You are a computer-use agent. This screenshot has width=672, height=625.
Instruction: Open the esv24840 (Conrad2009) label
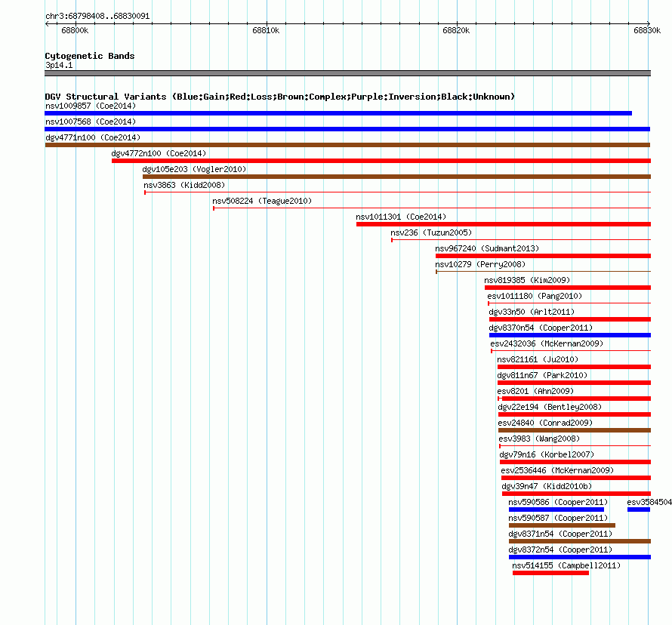click(x=545, y=423)
